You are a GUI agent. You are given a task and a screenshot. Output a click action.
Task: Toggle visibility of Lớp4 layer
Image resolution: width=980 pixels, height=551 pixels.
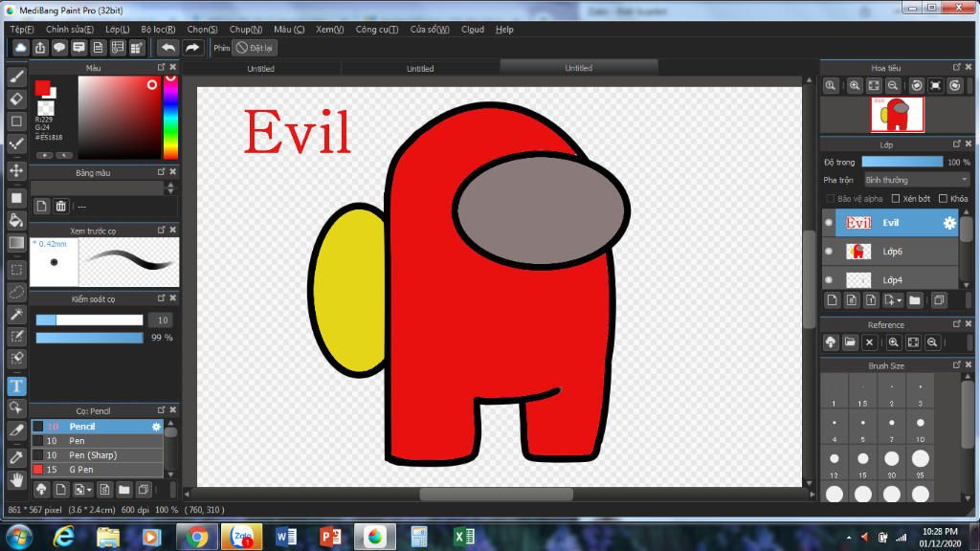pyautogui.click(x=829, y=280)
